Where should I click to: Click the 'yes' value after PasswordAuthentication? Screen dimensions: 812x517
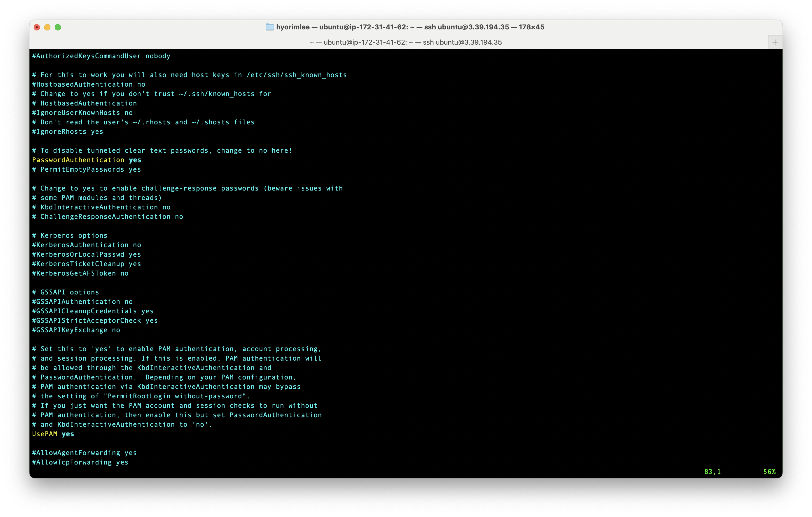(135, 160)
